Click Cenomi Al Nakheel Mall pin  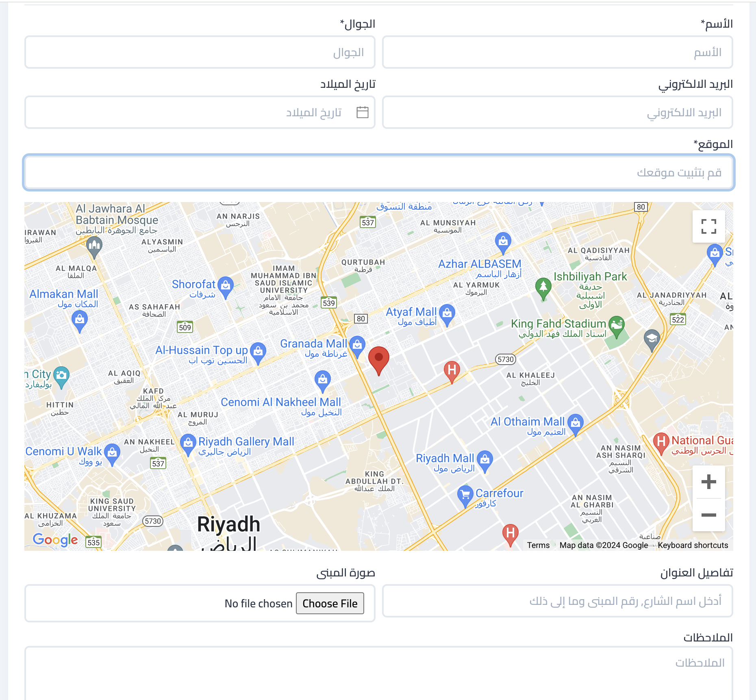tap(323, 381)
